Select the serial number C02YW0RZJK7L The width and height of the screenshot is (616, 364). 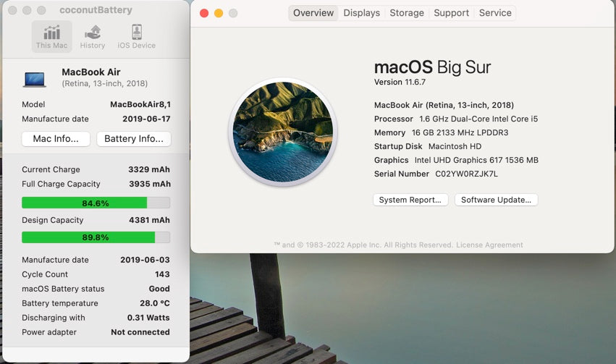(x=466, y=174)
